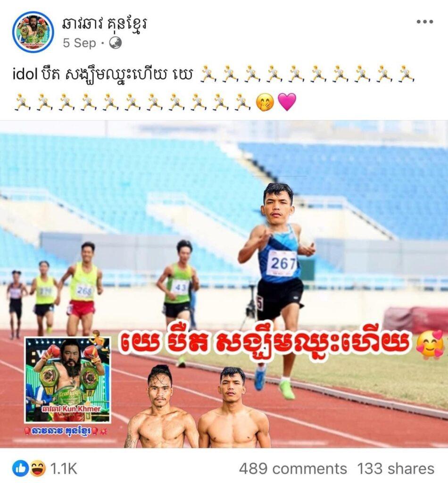Click the blue thumbs-up like reaction icon
Screen dimensions: 448x483
click(x=20, y=469)
